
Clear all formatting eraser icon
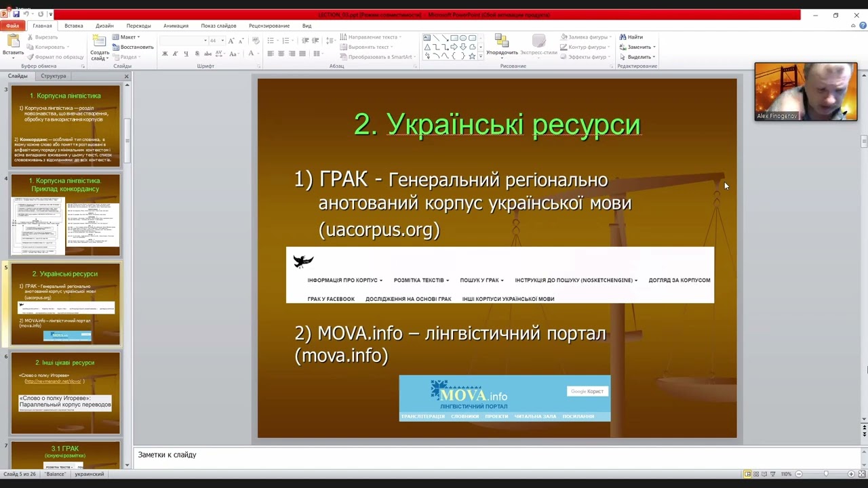pos(256,41)
